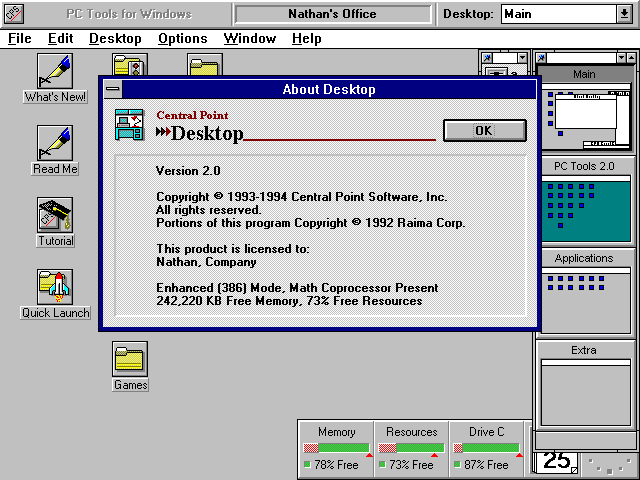This screenshot has width=640, height=480.
Task: Open the Desktop menu
Action: click(115, 38)
